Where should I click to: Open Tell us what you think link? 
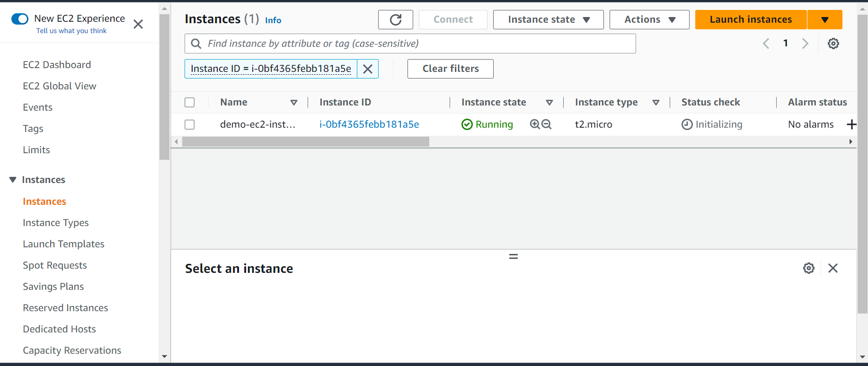[71, 31]
